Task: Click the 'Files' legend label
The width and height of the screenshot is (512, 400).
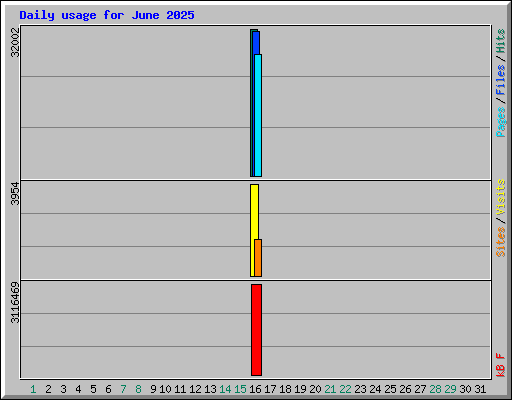Action: pyautogui.click(x=500, y=79)
